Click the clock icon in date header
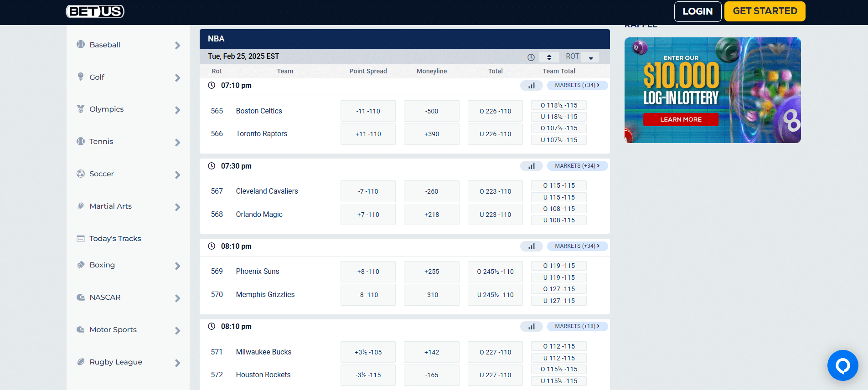This screenshot has height=390, width=868. click(531, 57)
